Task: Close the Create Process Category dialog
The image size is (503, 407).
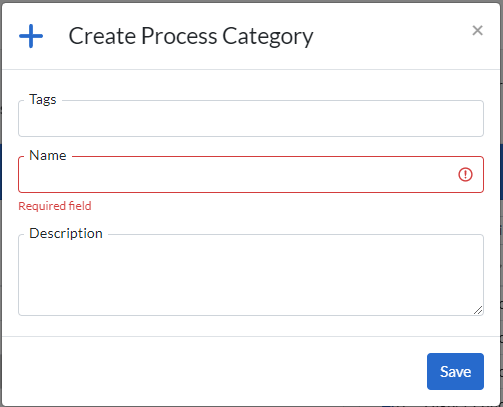Action: point(477,31)
